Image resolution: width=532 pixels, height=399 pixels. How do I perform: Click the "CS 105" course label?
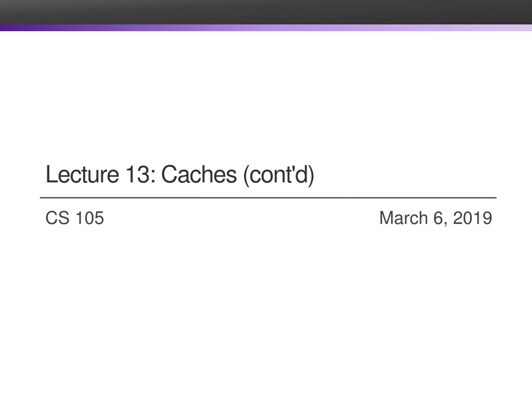75,218
